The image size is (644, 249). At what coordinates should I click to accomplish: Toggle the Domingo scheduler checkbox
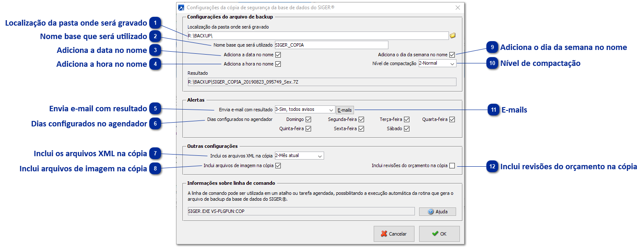click(x=309, y=119)
